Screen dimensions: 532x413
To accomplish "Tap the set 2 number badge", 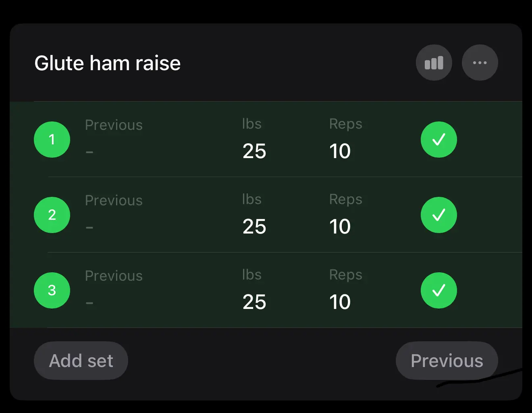I will pos(52,215).
